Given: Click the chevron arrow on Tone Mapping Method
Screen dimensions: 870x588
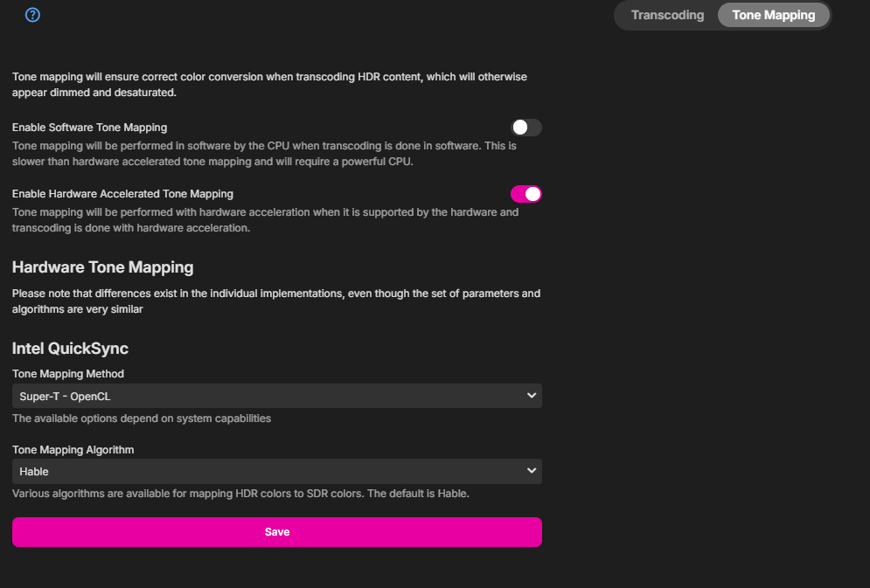Looking at the screenshot, I should coord(531,396).
